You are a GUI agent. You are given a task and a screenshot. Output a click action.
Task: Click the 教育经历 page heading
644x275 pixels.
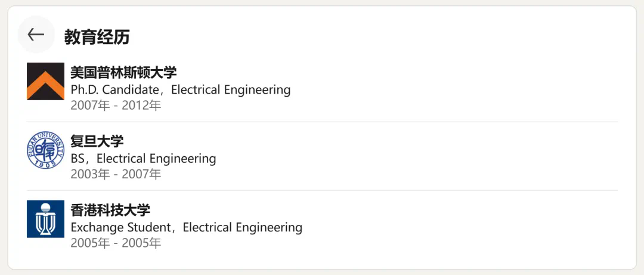[97, 37]
